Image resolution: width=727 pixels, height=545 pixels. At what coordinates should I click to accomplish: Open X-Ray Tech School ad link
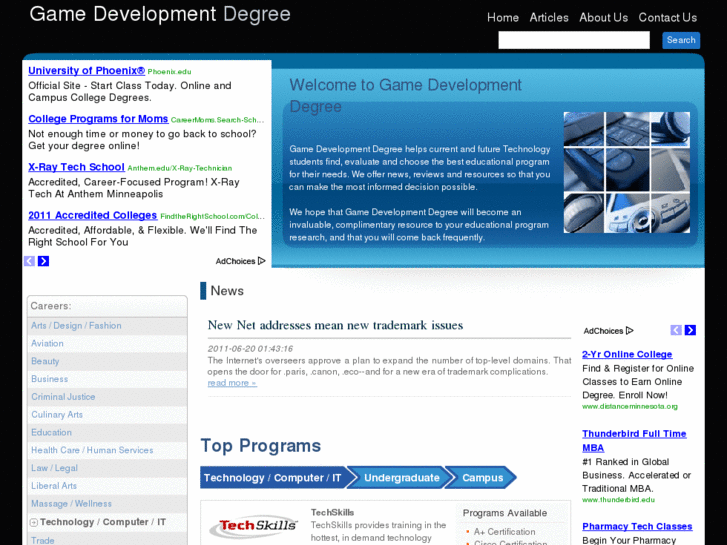point(77,167)
